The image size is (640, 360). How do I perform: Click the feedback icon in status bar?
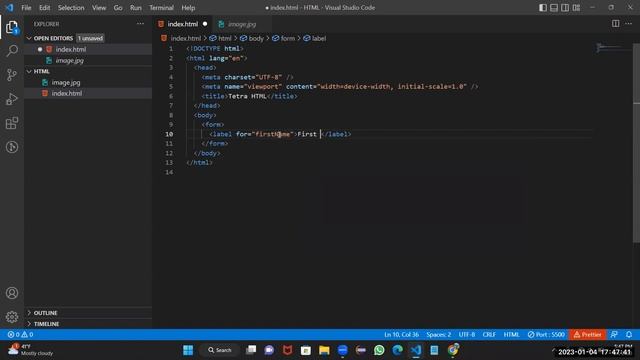614,335
